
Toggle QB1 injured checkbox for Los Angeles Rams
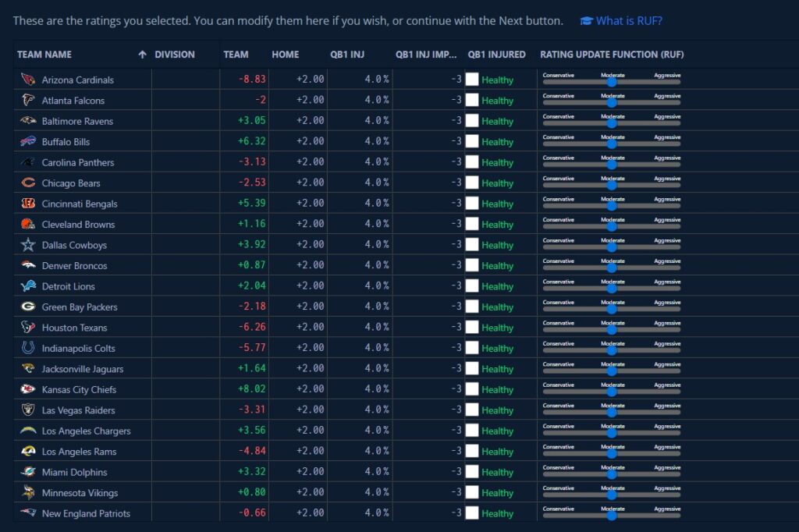coord(472,450)
